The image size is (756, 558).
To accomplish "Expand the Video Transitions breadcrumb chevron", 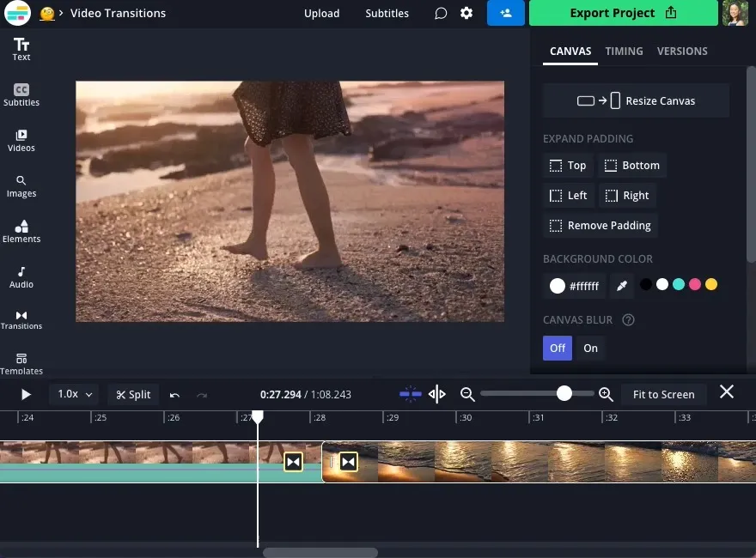I will pyautogui.click(x=61, y=14).
